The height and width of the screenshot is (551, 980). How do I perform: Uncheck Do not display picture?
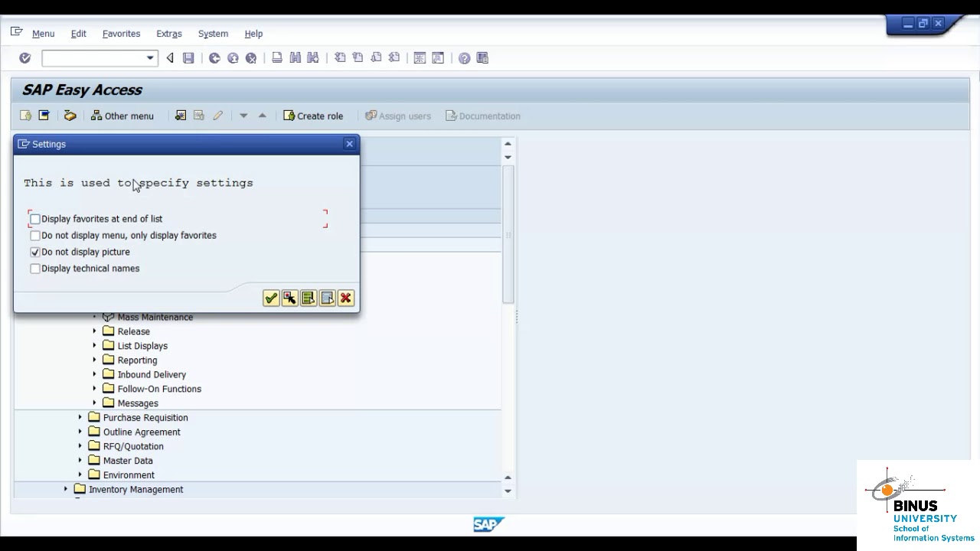[x=35, y=252]
